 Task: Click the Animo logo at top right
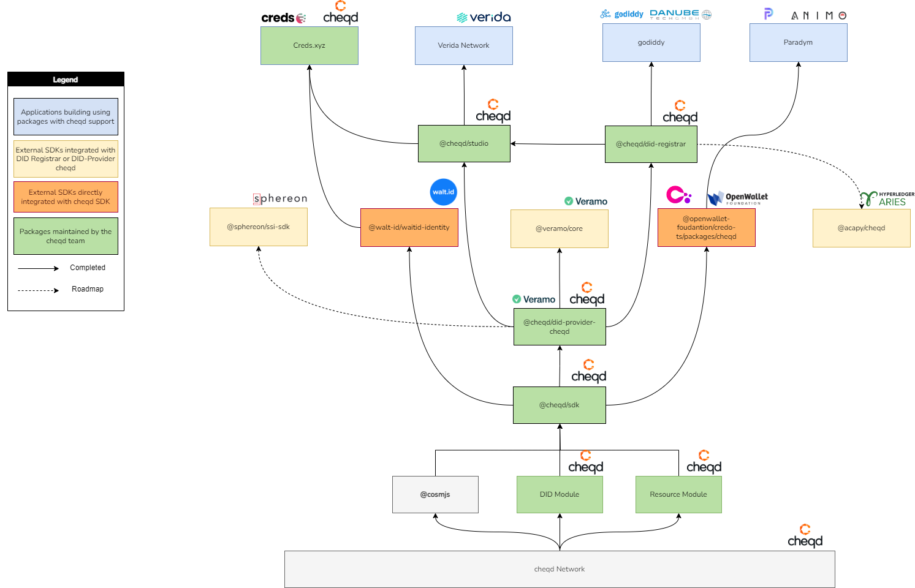point(818,15)
